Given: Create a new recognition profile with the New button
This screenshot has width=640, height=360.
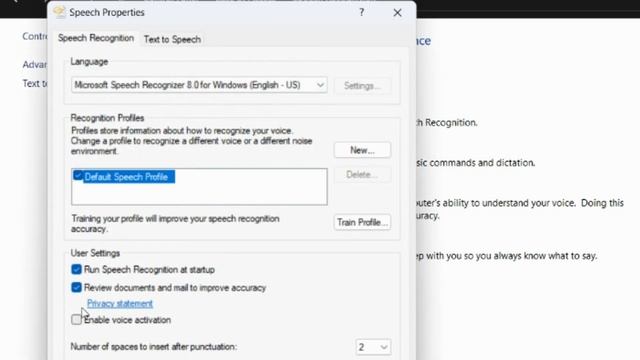Looking at the screenshot, I should click(x=362, y=150).
